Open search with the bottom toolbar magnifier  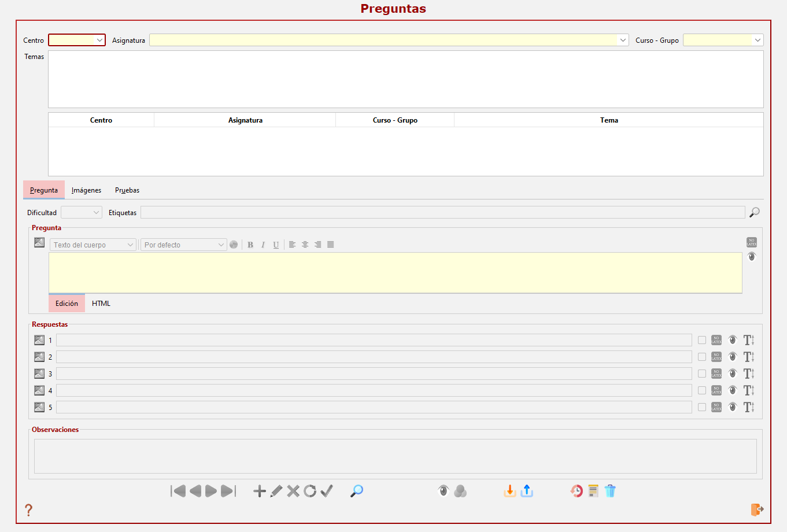tap(357, 491)
